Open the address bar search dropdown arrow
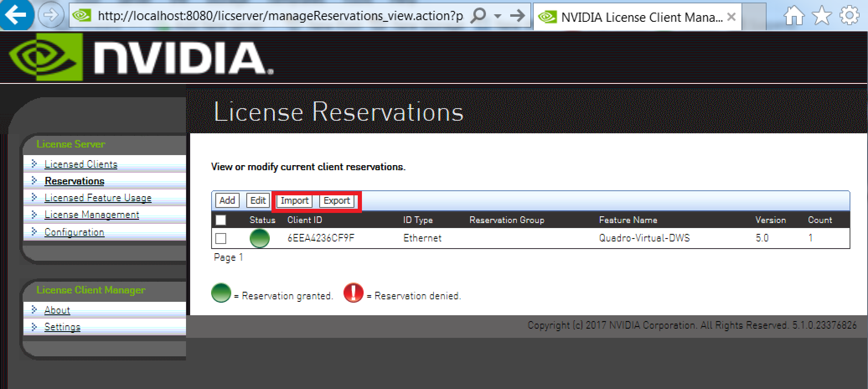 pyautogui.click(x=498, y=17)
